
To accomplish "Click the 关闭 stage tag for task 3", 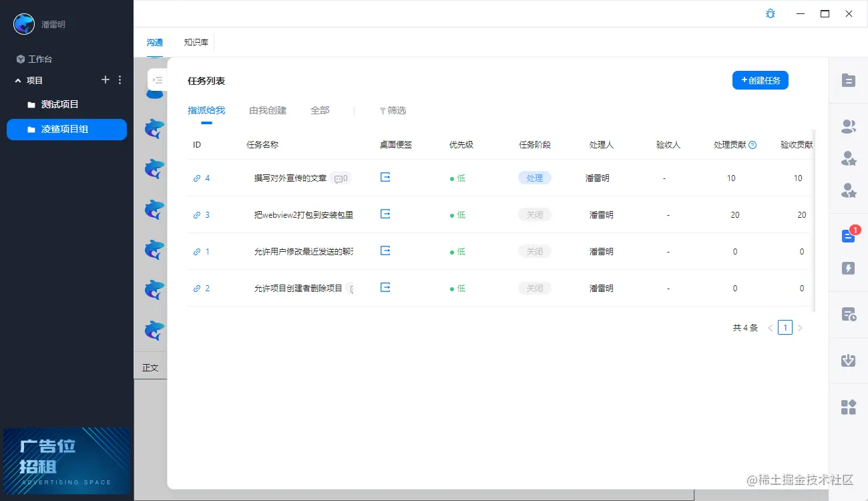I will pos(535,215).
